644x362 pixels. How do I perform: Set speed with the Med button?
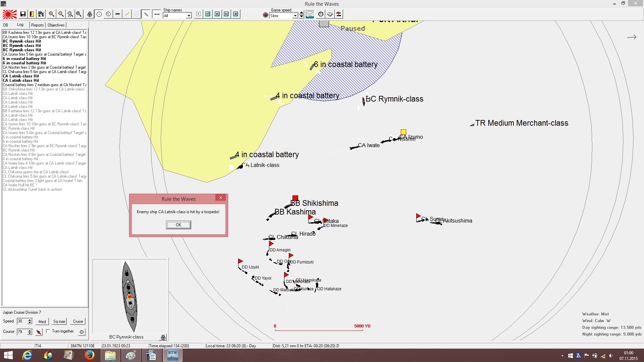(x=42, y=321)
